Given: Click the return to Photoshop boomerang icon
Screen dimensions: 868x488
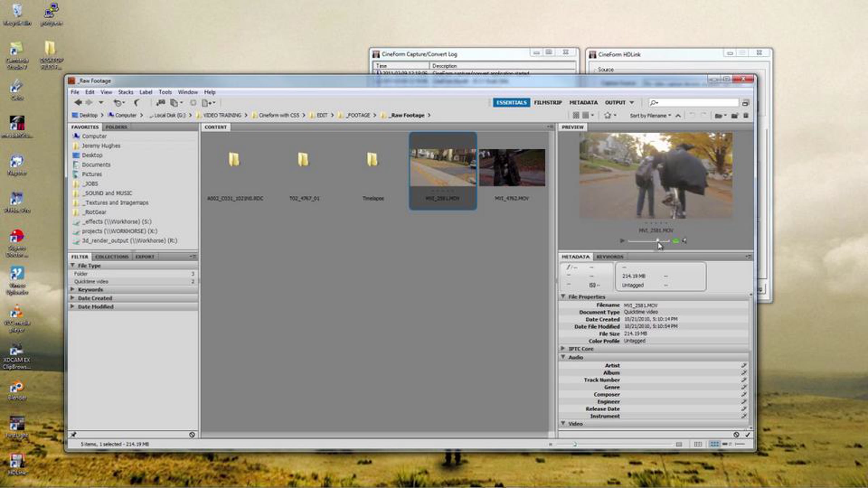Looking at the screenshot, I should [x=137, y=103].
